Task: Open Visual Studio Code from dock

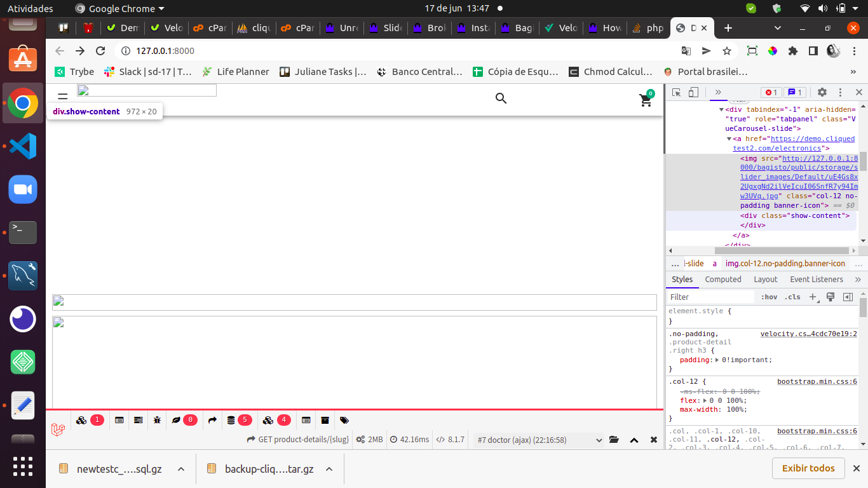Action: pos(23,146)
